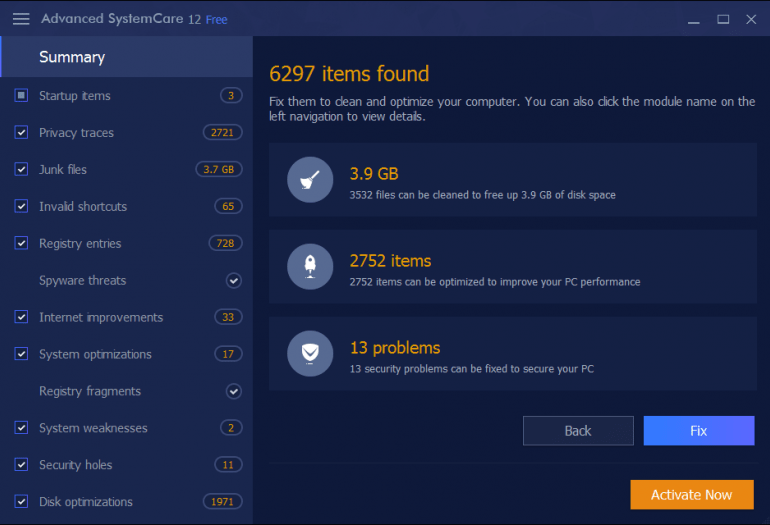Uncheck the System optimizations checkbox
Viewport: 770px width, 525px height.
21,354
